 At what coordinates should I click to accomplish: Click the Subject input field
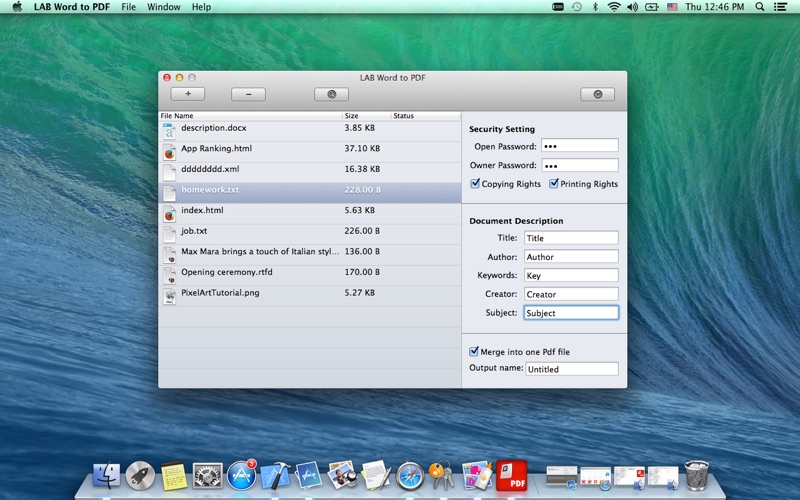(x=571, y=313)
